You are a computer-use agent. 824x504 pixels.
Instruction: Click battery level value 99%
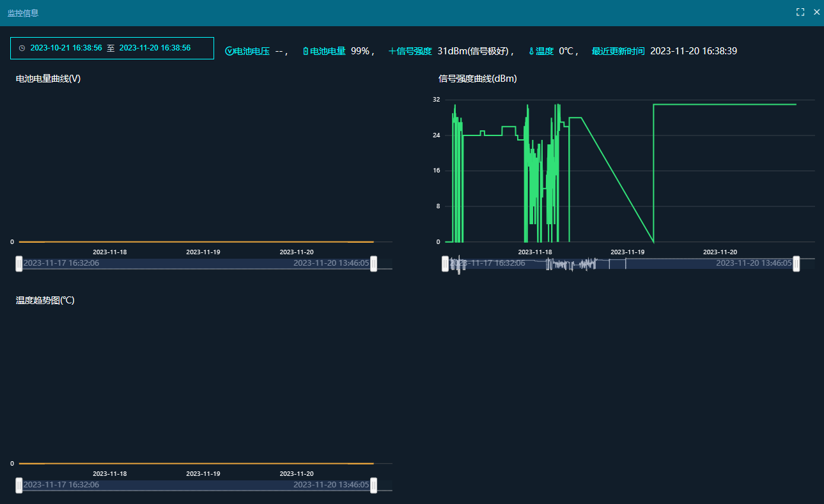click(361, 51)
